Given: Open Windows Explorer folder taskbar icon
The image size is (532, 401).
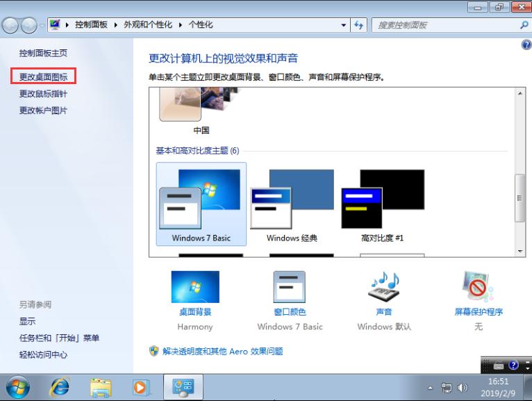Looking at the screenshot, I should click(101, 387).
